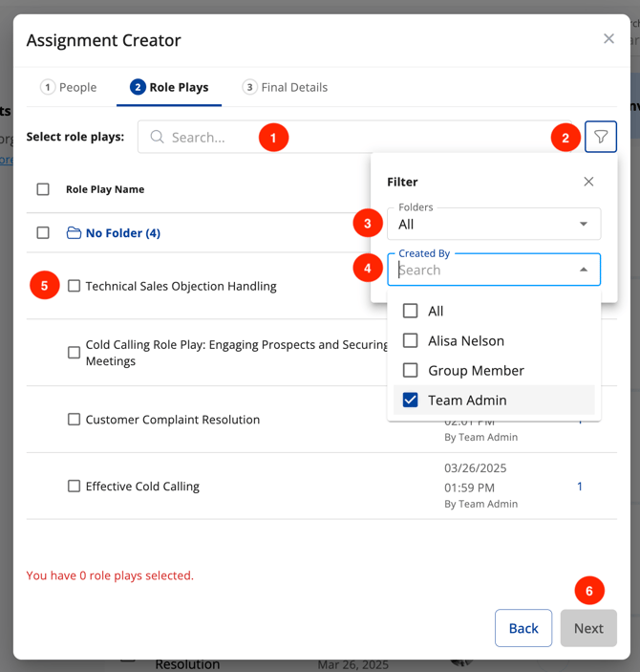Image resolution: width=640 pixels, height=672 pixels.
Task: Toggle the select-all role plays header checkbox
Action: (43, 189)
